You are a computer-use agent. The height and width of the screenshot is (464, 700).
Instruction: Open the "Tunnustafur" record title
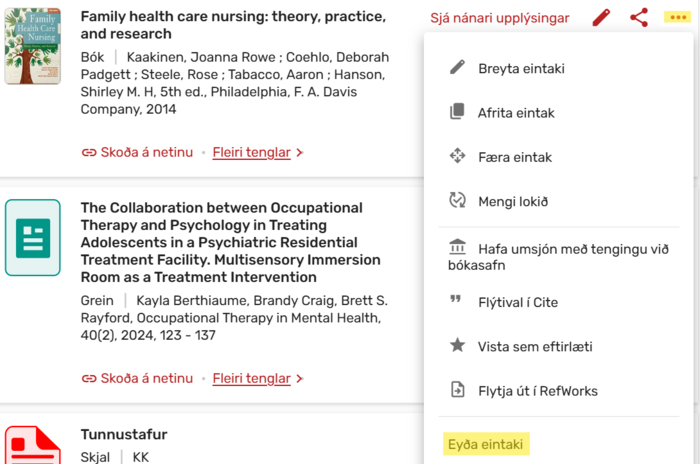click(x=124, y=435)
